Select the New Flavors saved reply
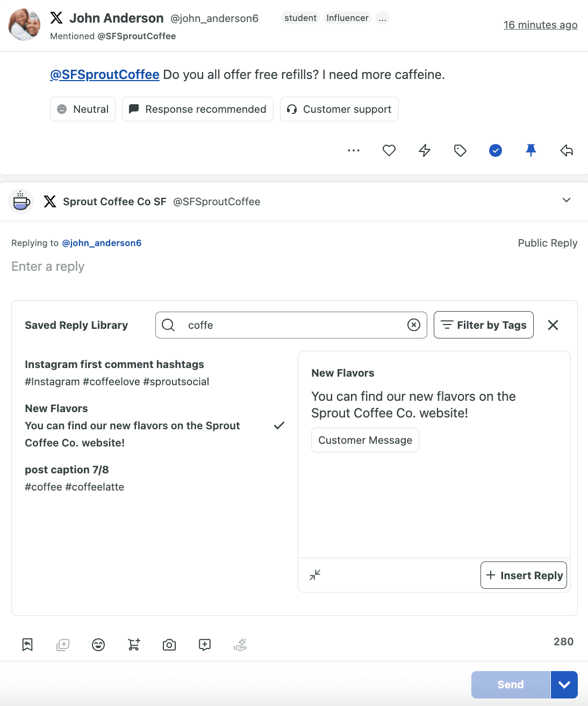The image size is (588, 706). pyautogui.click(x=132, y=426)
